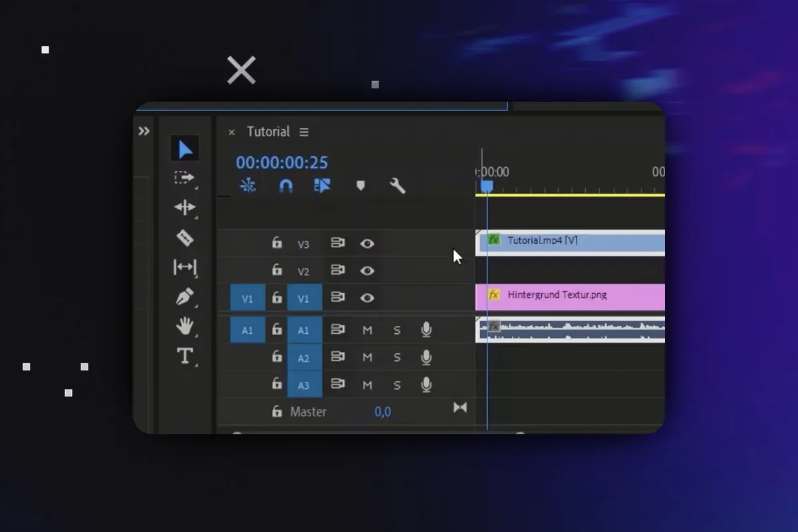The width and height of the screenshot is (798, 532).
Task: Click the Master volume value 0,0
Action: (x=382, y=412)
